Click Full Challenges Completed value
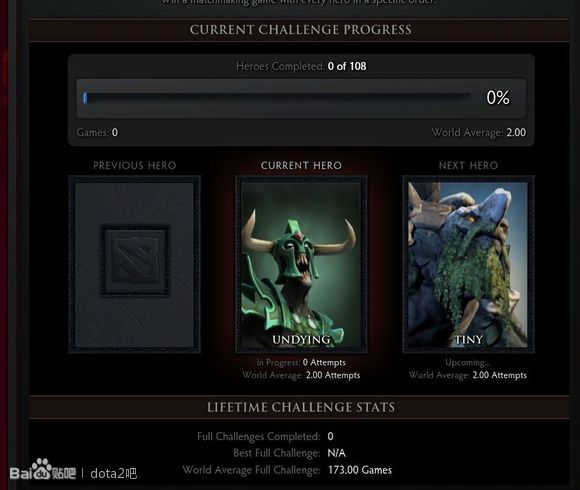Screen dimensions: 580x490 [x=330, y=436]
